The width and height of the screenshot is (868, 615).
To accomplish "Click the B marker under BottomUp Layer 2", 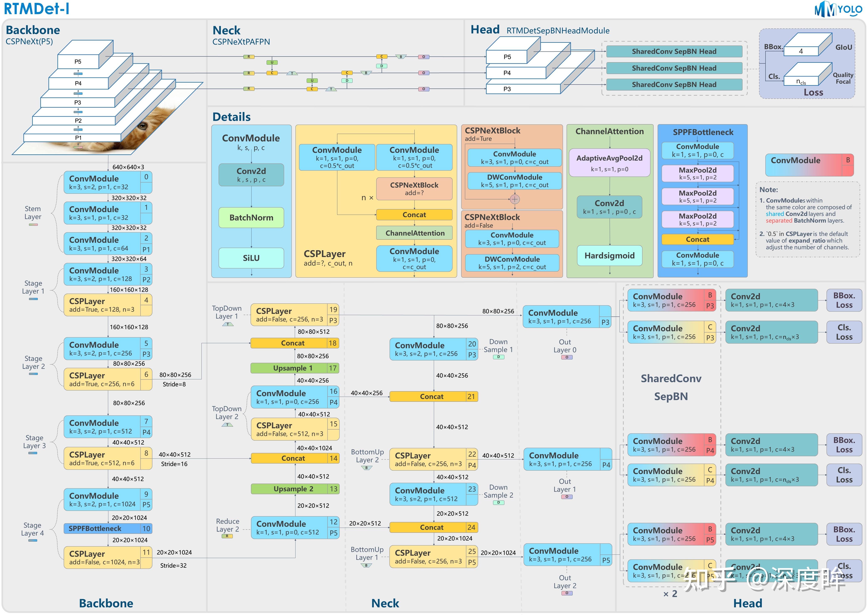I will tap(366, 468).
